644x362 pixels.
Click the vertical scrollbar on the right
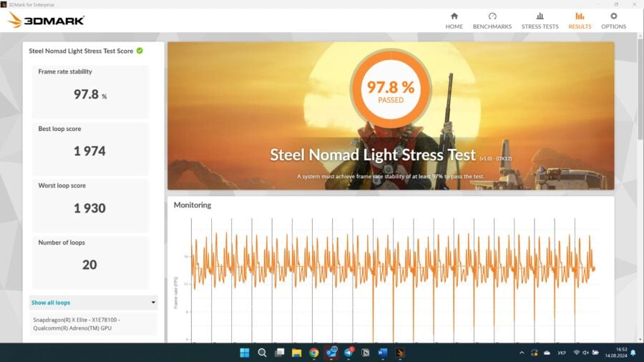640,88
